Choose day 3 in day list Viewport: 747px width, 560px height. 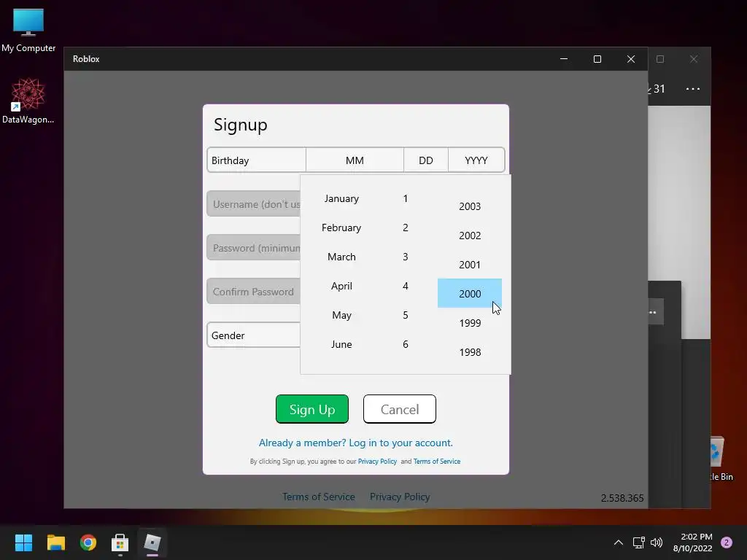pyautogui.click(x=406, y=257)
